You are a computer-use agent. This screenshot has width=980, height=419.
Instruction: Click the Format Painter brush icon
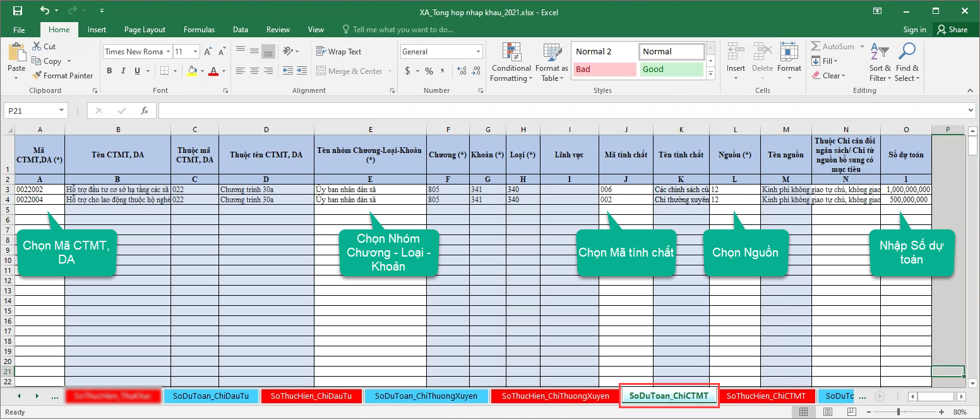pos(37,76)
